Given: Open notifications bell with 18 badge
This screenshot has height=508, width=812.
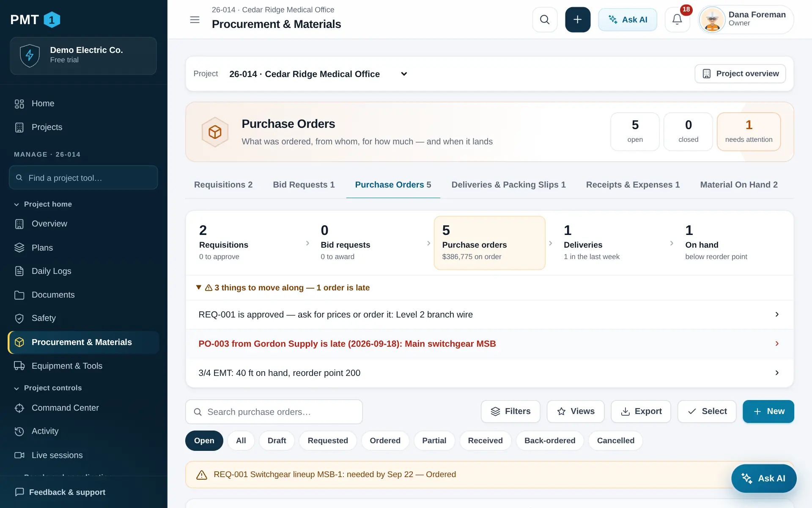Looking at the screenshot, I should pyautogui.click(x=677, y=19).
